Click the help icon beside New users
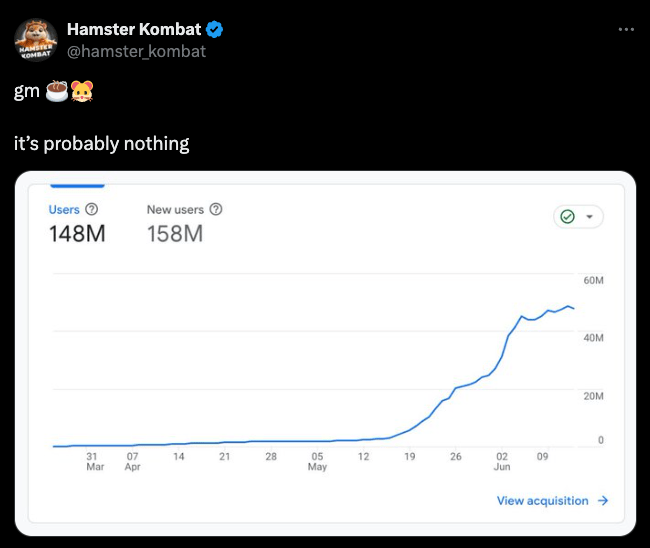The height and width of the screenshot is (548, 650). pos(216,210)
